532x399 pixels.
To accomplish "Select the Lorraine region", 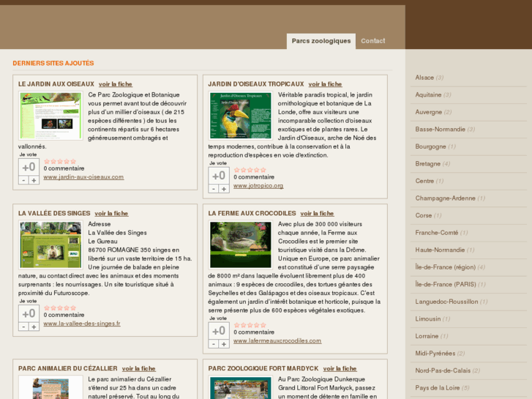I will click(427, 336).
